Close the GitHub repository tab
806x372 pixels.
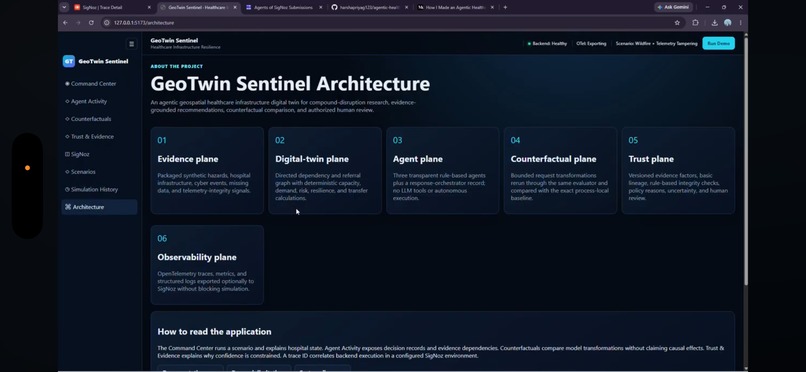(x=407, y=7)
